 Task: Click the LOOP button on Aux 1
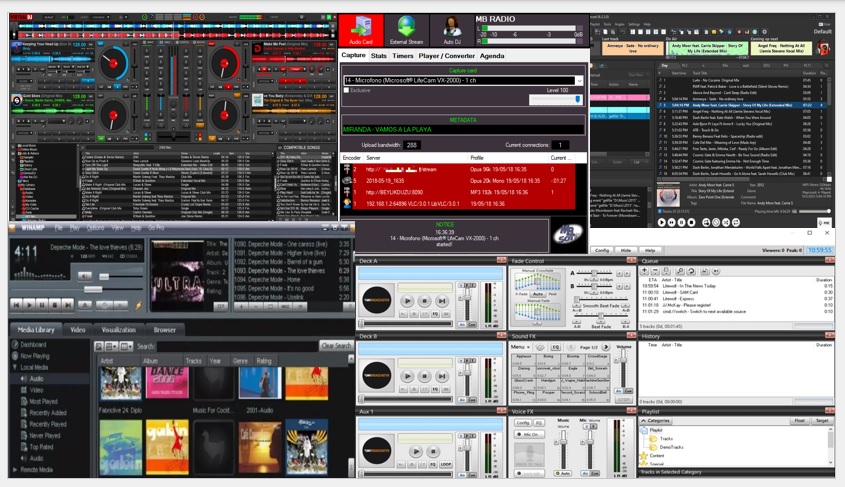[x=446, y=464]
